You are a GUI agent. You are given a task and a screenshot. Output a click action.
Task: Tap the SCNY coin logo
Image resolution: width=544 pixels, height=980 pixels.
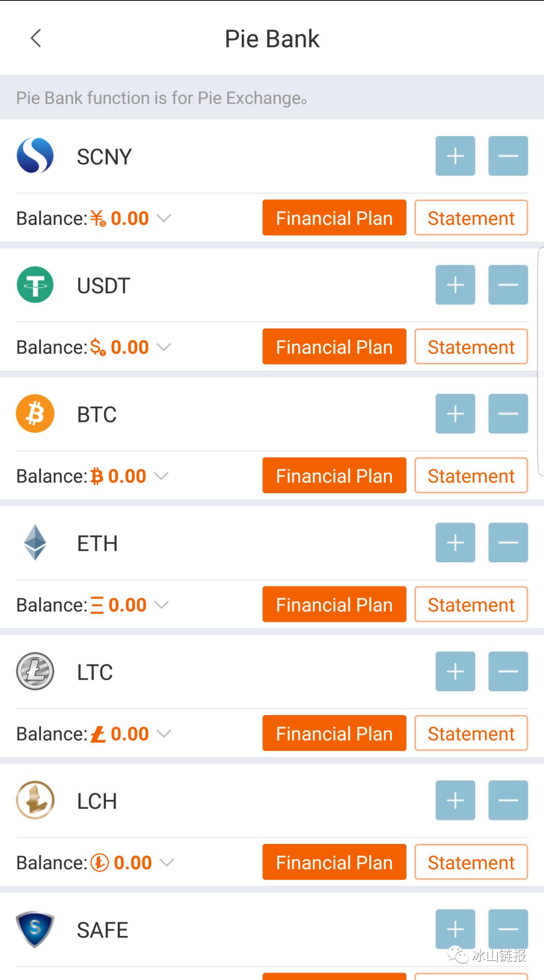(35, 156)
